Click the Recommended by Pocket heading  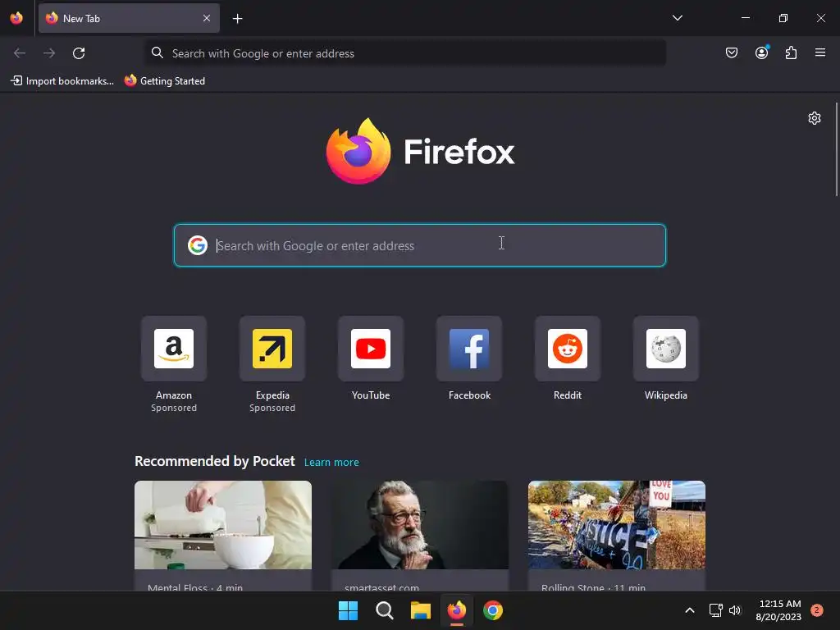(215, 461)
